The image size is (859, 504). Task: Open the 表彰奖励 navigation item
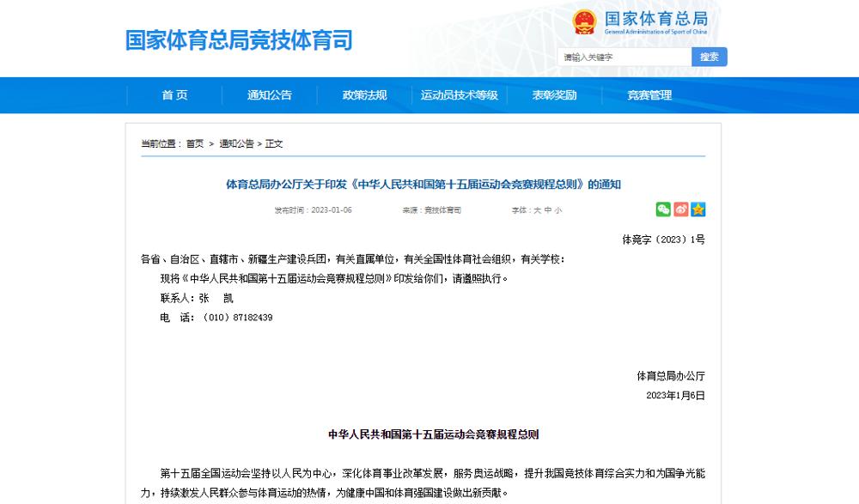(x=554, y=95)
